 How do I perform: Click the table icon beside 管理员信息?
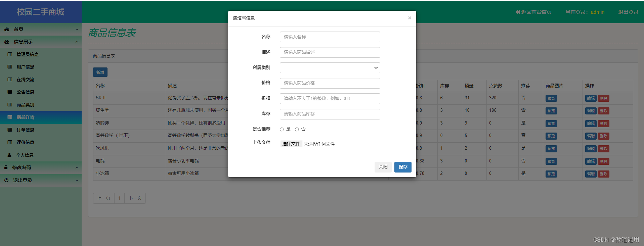click(x=10, y=54)
